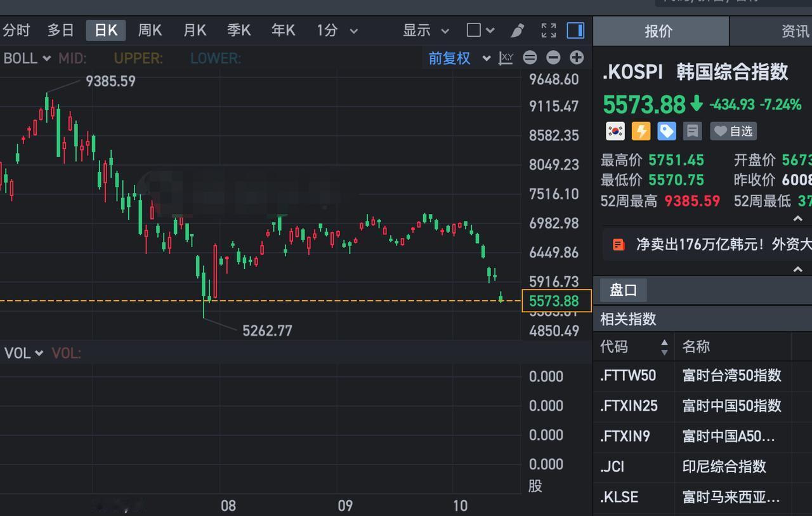
Task: Open the gray note icon
Action: [x=693, y=131]
